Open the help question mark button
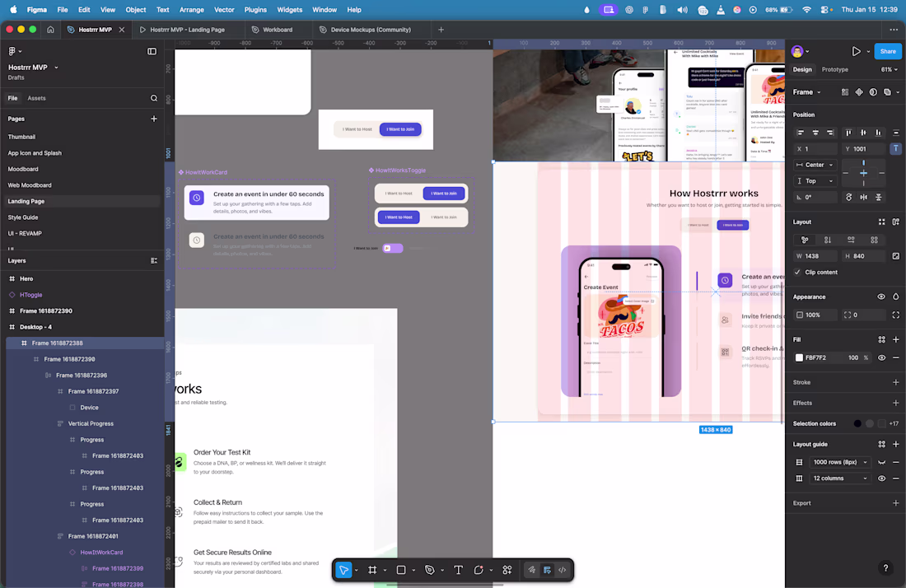 885,568
